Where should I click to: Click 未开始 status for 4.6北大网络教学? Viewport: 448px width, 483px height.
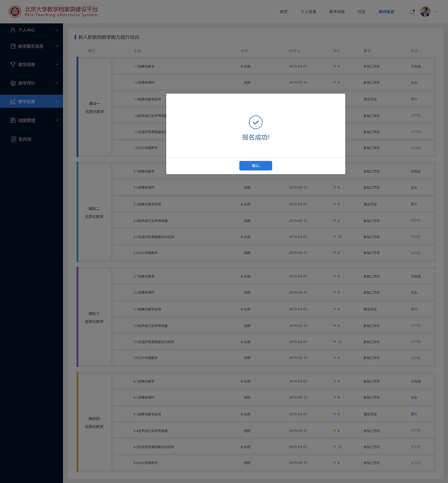(416, 463)
